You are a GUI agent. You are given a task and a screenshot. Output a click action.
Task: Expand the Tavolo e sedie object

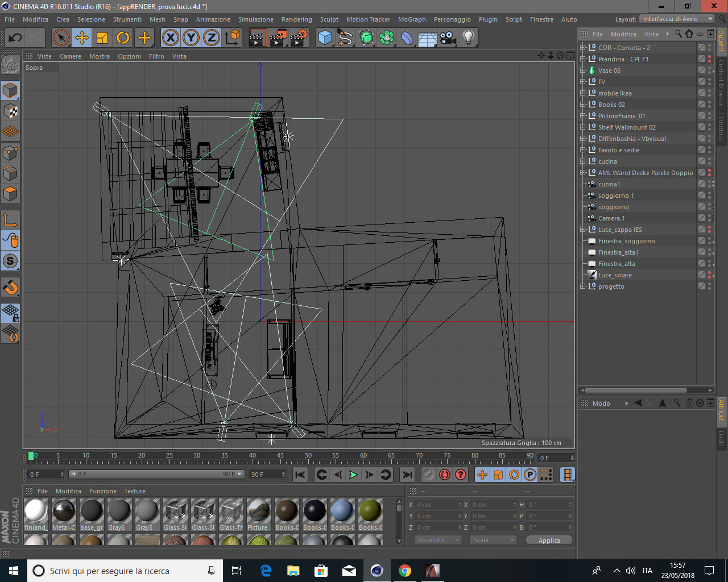[582, 150]
